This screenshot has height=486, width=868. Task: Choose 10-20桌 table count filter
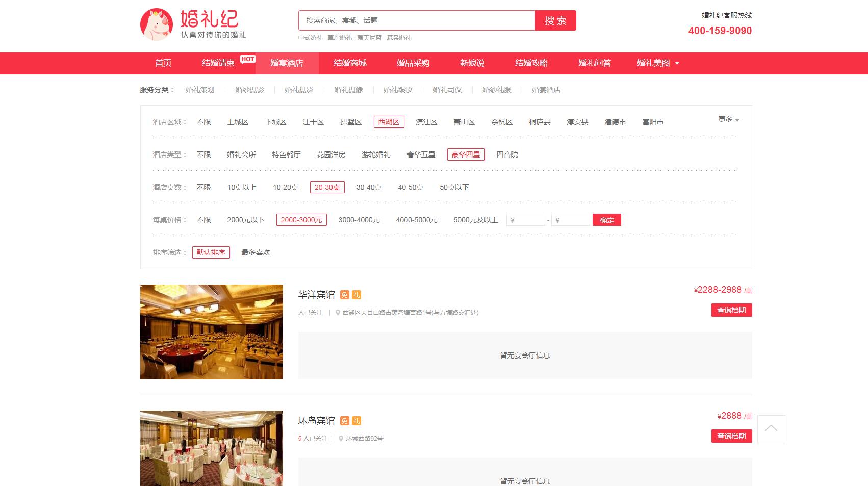click(x=286, y=187)
